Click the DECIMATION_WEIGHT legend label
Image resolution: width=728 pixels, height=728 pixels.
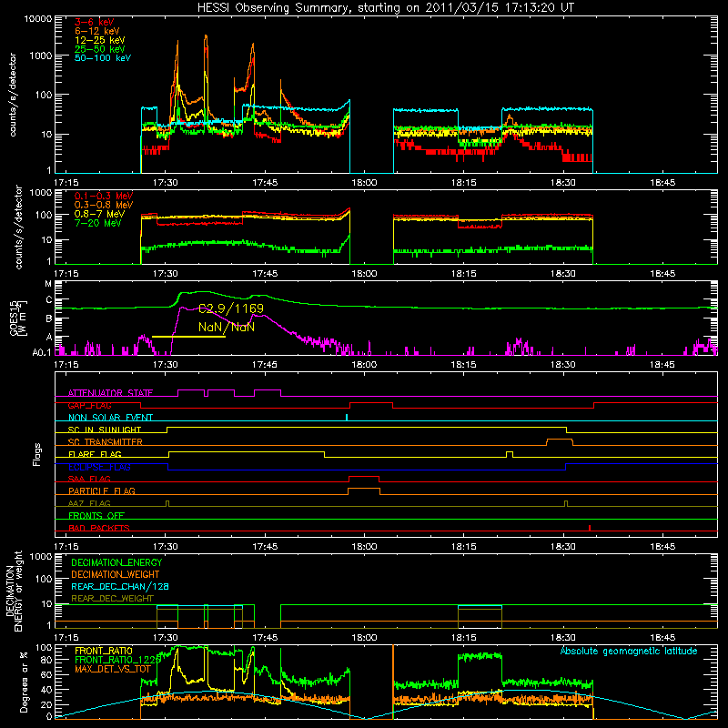(116, 575)
